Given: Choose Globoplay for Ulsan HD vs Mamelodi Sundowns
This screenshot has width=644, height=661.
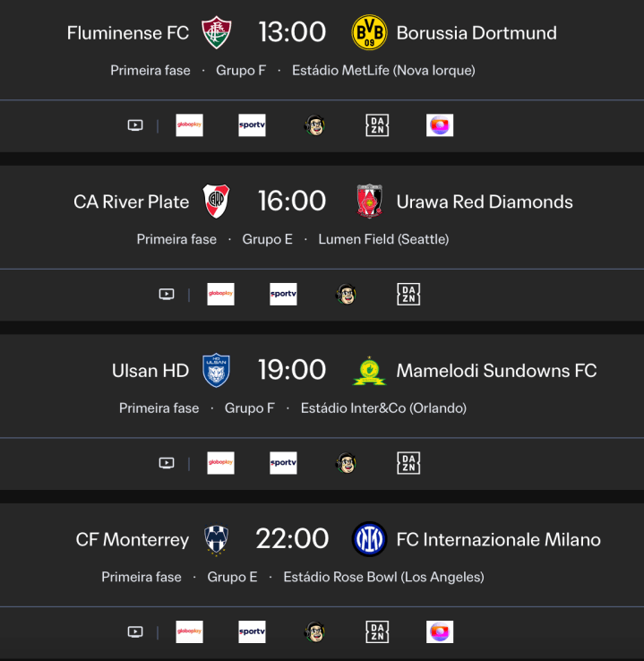Looking at the screenshot, I should point(220,463).
